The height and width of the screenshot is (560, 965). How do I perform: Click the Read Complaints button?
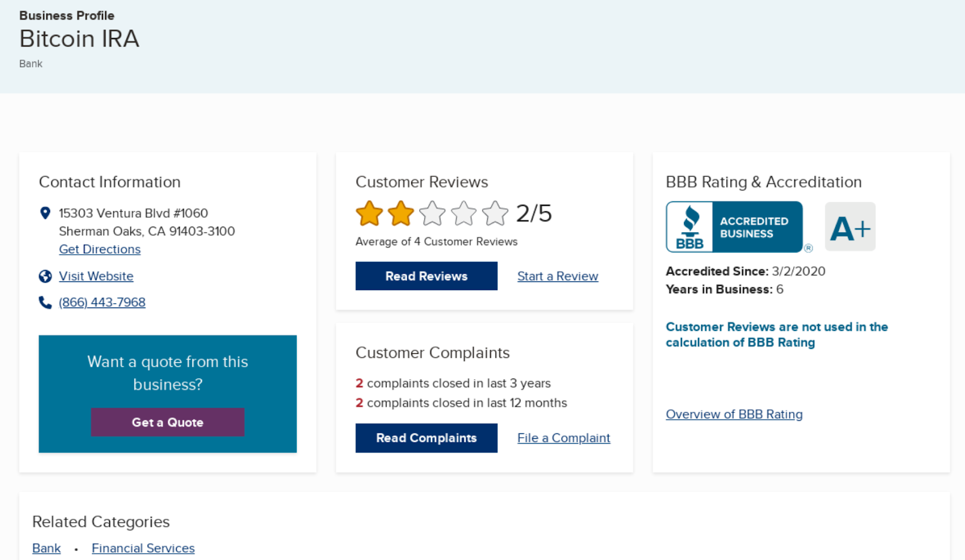[x=426, y=438]
